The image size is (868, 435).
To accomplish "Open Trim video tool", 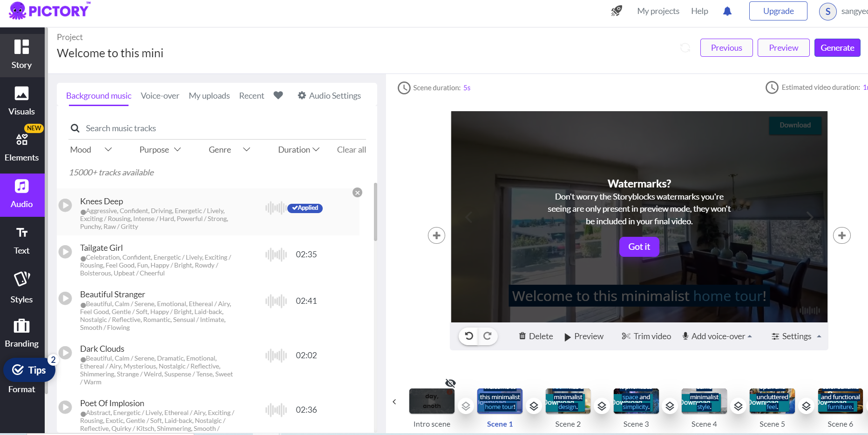I will click(x=646, y=336).
